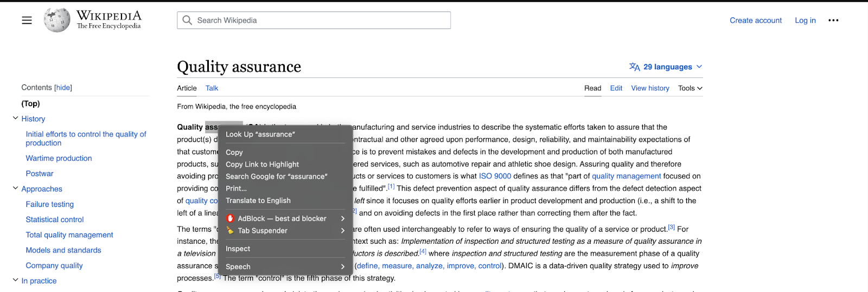868x292 pixels.
Task: Choose Copy Link to Highlight
Action: tap(285, 164)
